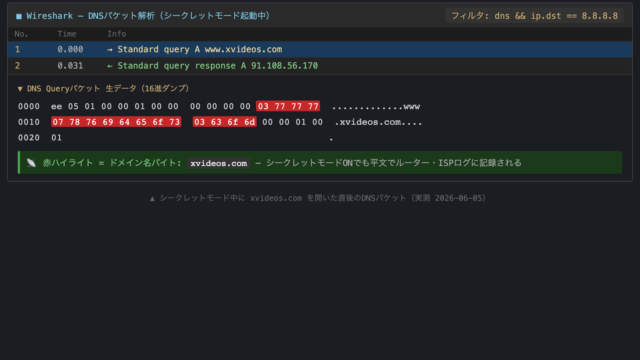This screenshot has height=360, width=640.
Task: Select packet 2 query response row
Action: point(320,66)
